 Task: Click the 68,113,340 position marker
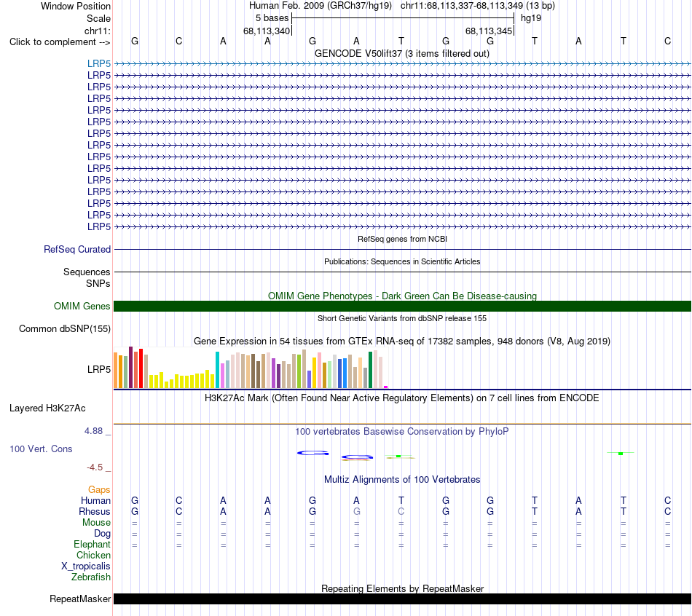coord(267,31)
